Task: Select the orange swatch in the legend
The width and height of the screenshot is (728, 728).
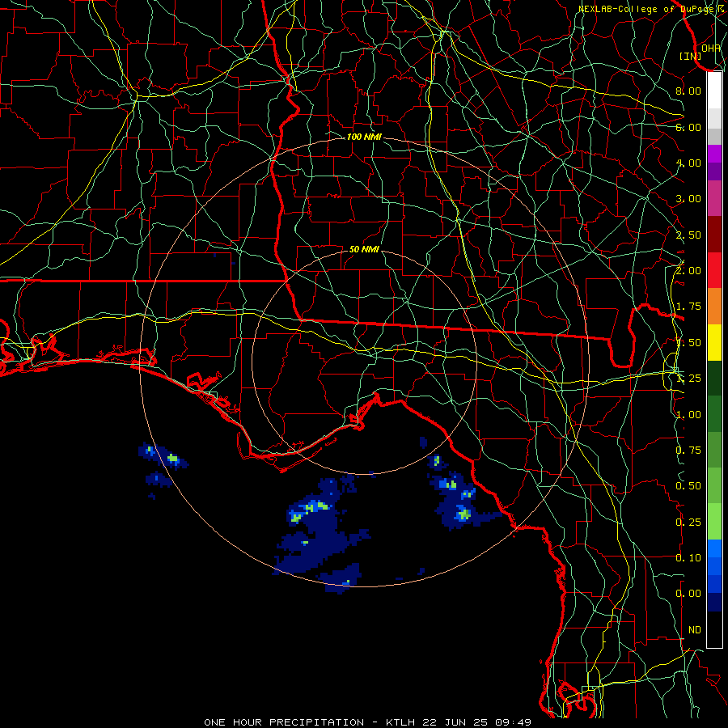Action: pos(714,307)
